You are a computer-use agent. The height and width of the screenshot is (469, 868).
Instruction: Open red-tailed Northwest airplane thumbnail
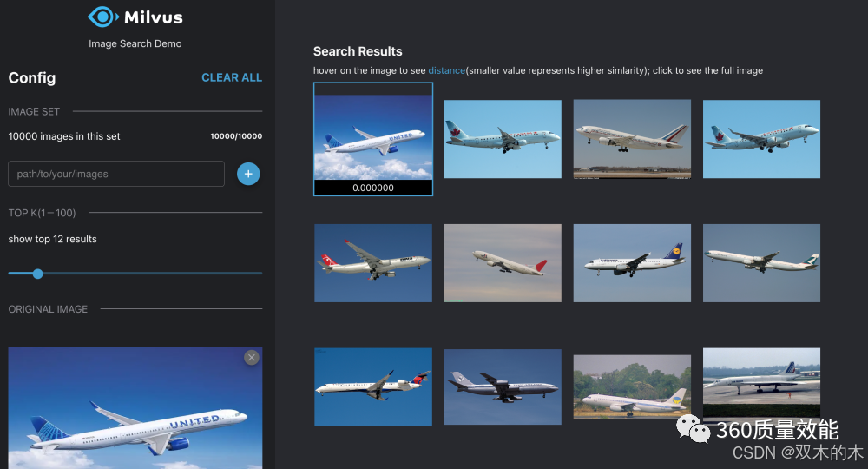click(373, 263)
